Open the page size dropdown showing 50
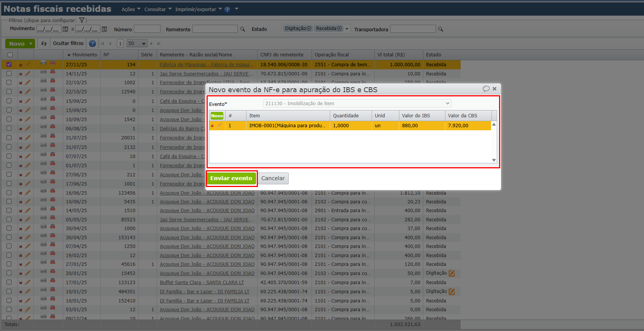The height and width of the screenshot is (331, 644). [x=137, y=43]
